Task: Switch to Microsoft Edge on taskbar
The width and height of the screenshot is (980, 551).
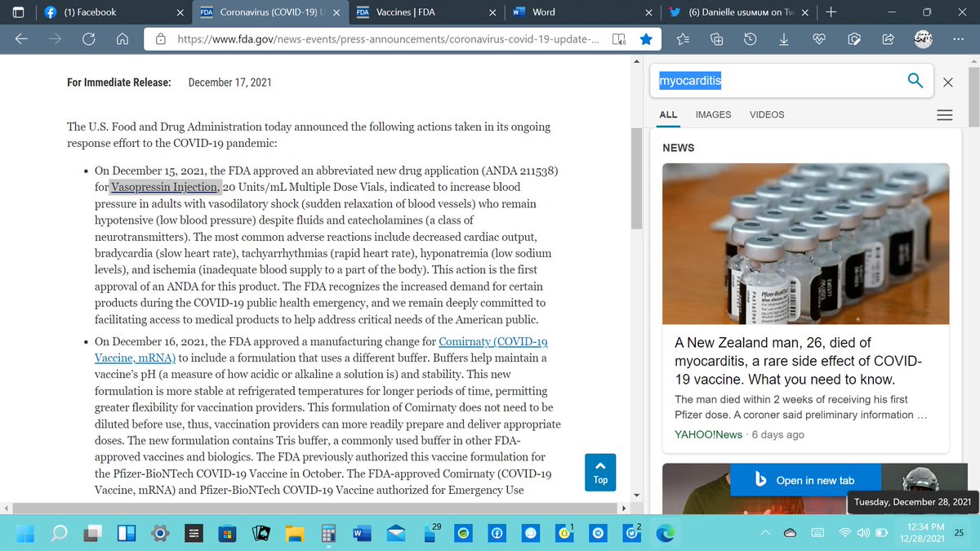Action: coord(666,533)
